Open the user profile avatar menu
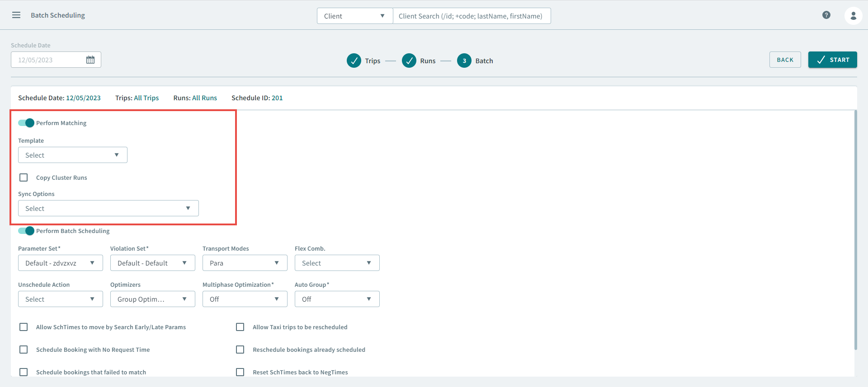868x387 pixels. [853, 16]
